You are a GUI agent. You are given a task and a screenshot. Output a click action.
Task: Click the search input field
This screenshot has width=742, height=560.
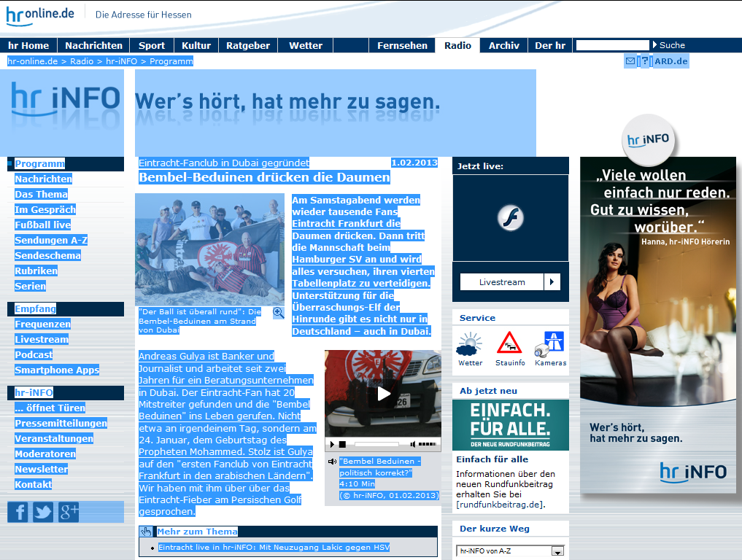(612, 45)
